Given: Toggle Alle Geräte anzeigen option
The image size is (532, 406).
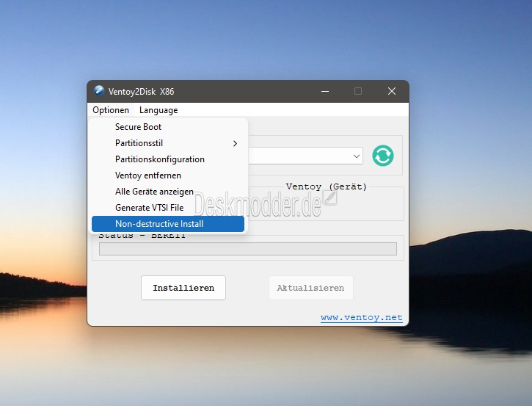Looking at the screenshot, I should (x=154, y=192).
